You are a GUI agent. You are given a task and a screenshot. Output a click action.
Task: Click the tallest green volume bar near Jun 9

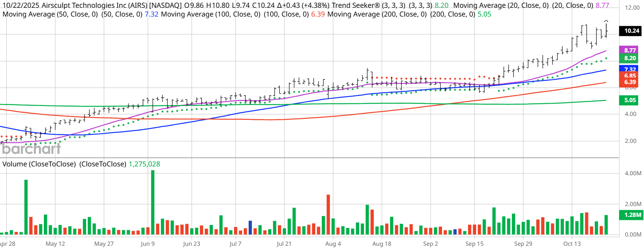(x=153, y=202)
